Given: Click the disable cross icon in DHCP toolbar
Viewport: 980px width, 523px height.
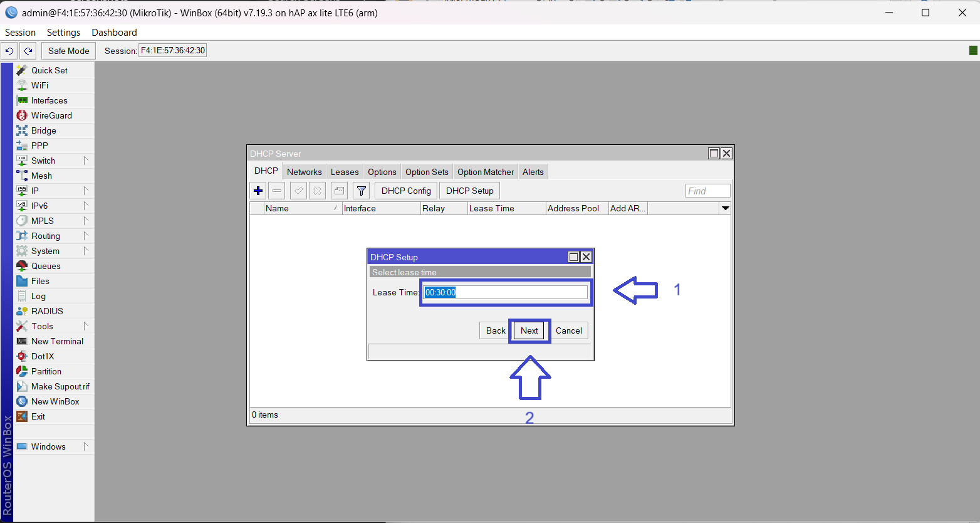Looking at the screenshot, I should [318, 191].
